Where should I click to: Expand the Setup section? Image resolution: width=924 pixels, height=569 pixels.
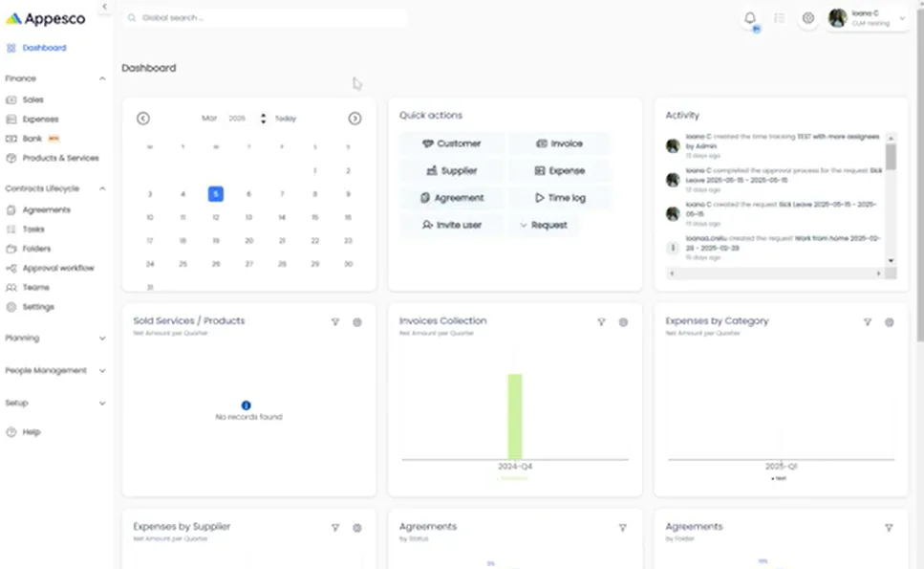click(x=102, y=404)
